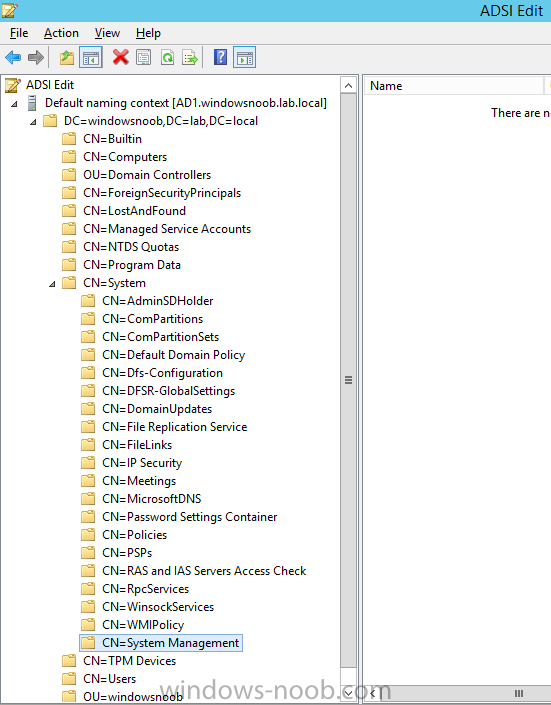Toggle Show/Hide Console Tree icon
Screen dimensions: 551x705
pos(91,58)
